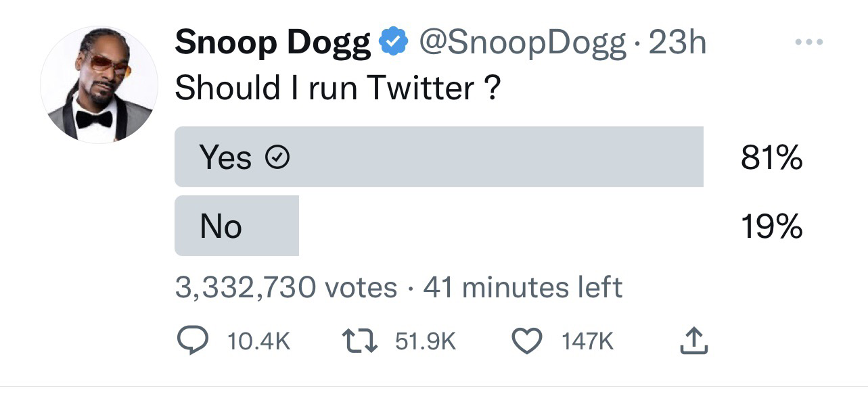
Task: Select the Yes poll option bar
Action: coord(438,157)
